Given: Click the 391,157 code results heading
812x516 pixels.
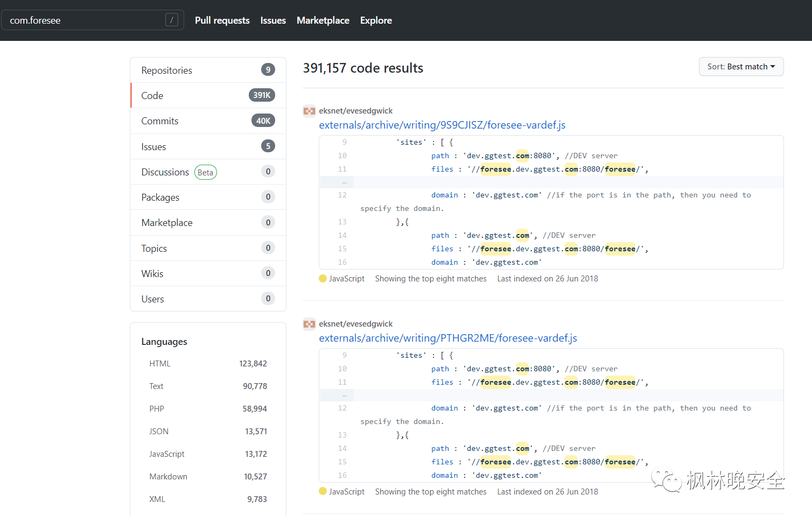Looking at the screenshot, I should [x=363, y=68].
